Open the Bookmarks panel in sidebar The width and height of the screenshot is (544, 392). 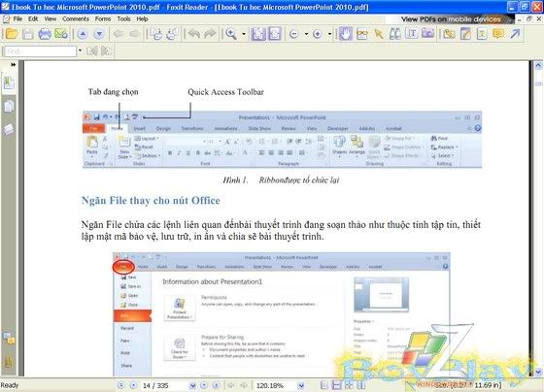pyautogui.click(x=9, y=83)
